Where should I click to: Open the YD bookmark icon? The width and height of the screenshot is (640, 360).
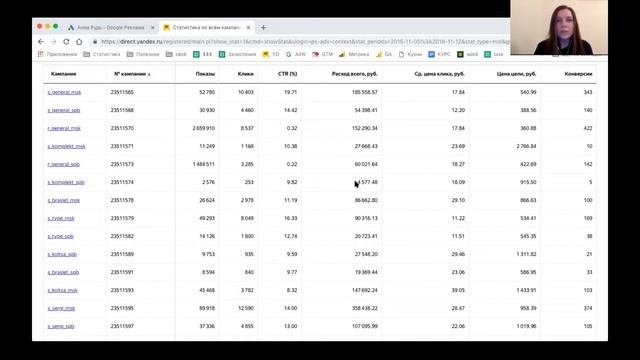coord(271,54)
